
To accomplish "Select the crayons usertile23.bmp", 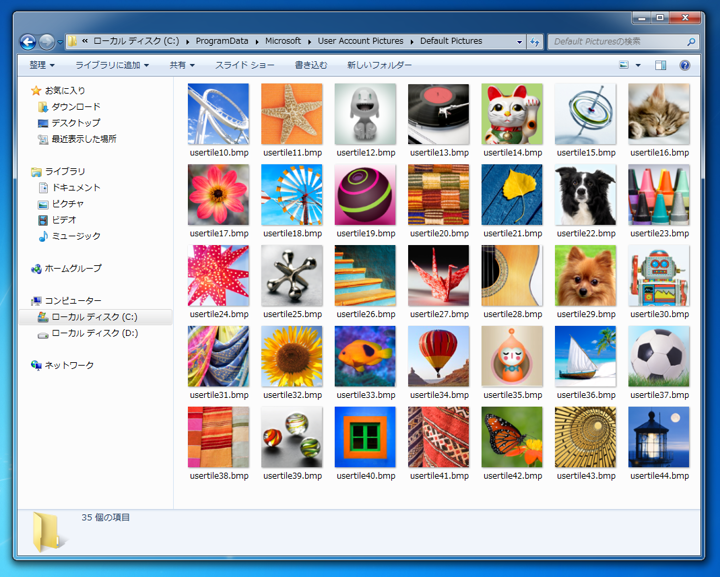I will (x=659, y=195).
